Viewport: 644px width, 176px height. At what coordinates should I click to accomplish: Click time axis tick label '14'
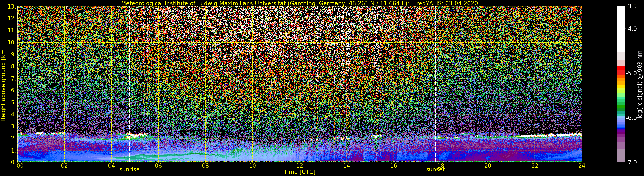pos(347,166)
